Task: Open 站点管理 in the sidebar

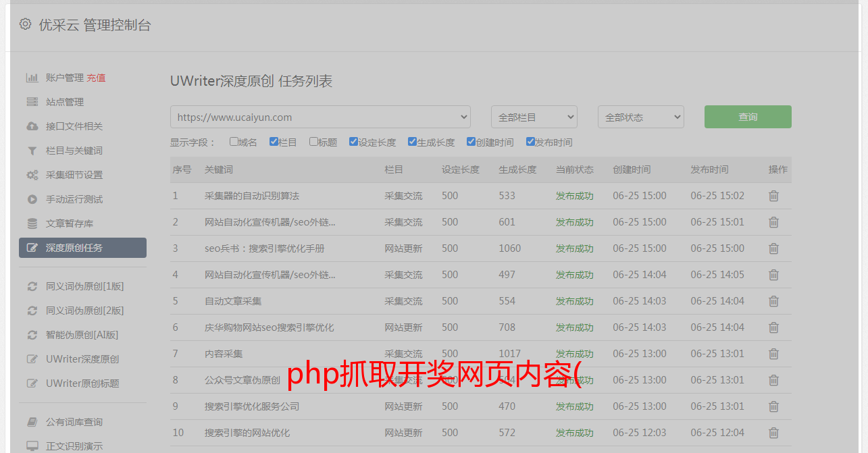Action: (65, 102)
